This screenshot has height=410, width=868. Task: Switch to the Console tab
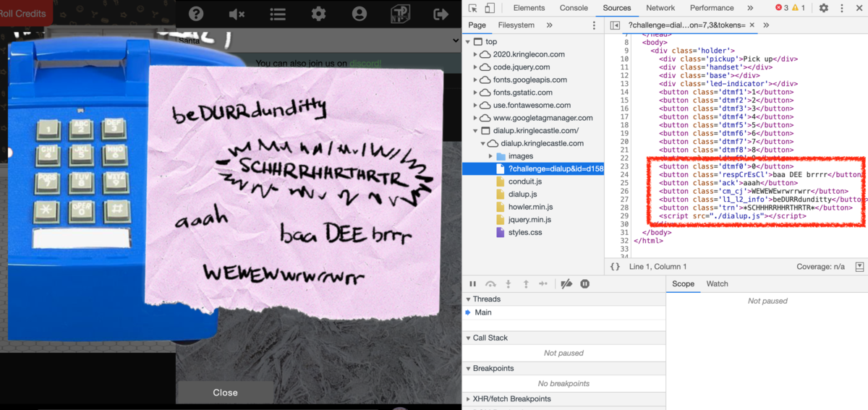coord(574,8)
